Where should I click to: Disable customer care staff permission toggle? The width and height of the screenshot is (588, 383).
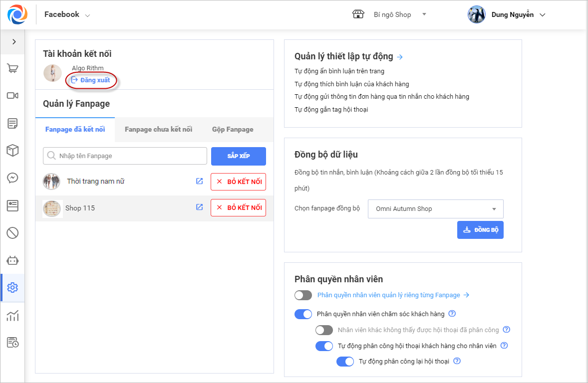click(303, 314)
